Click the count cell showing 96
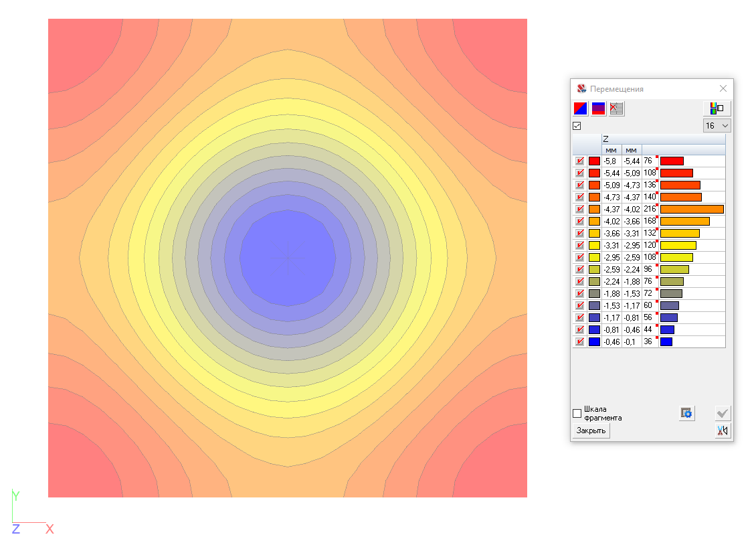 (x=650, y=270)
